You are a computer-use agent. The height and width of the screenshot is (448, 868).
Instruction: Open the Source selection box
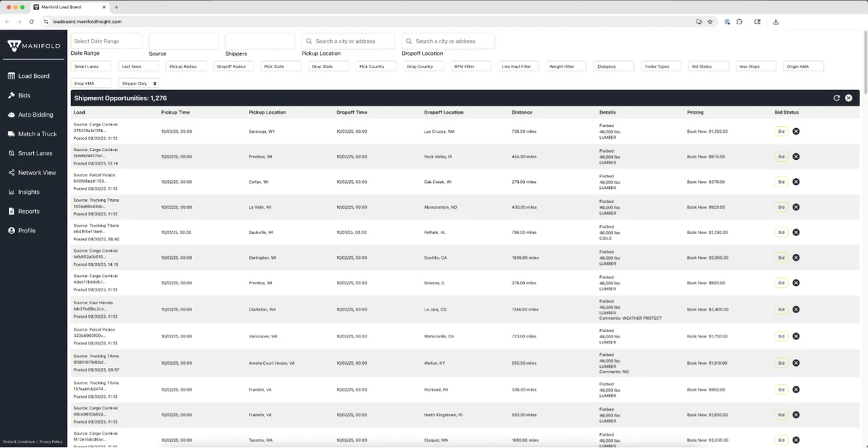click(184, 41)
